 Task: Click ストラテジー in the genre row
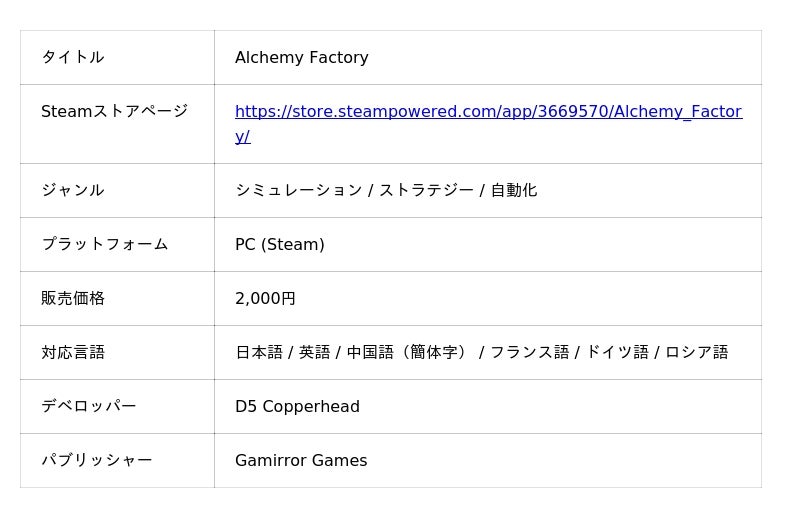[x=426, y=190]
